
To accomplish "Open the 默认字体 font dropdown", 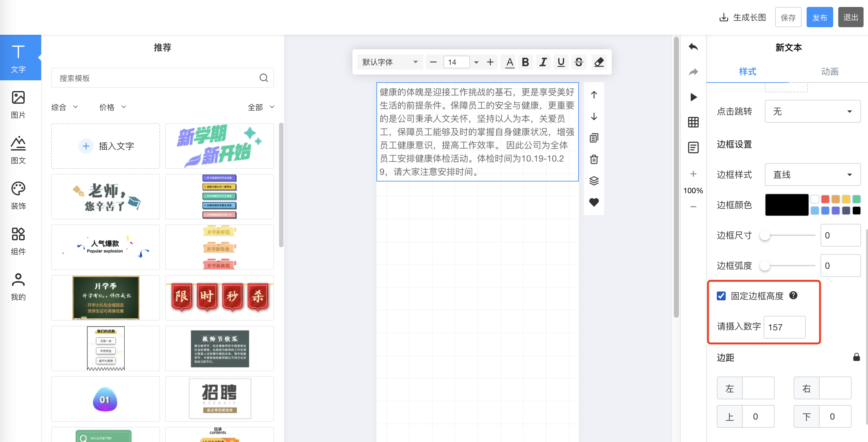I will coord(389,62).
